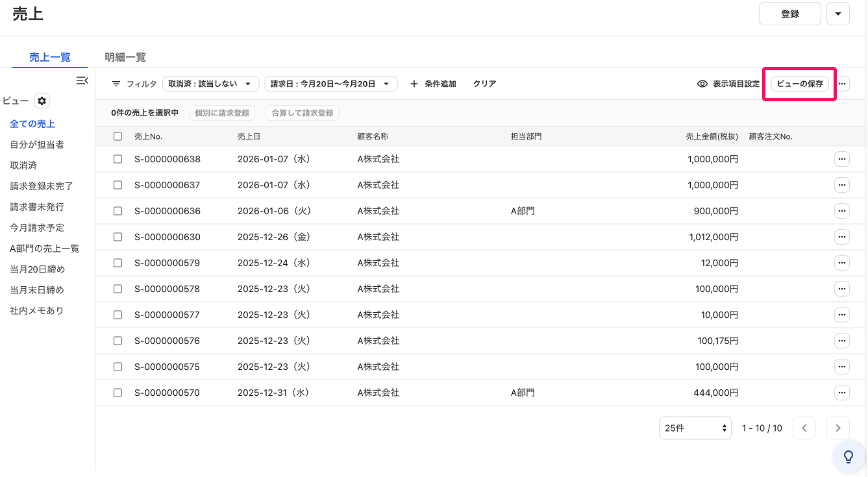The image size is (868, 477).
Task: Open the lightbulb help icon
Action: 848,457
